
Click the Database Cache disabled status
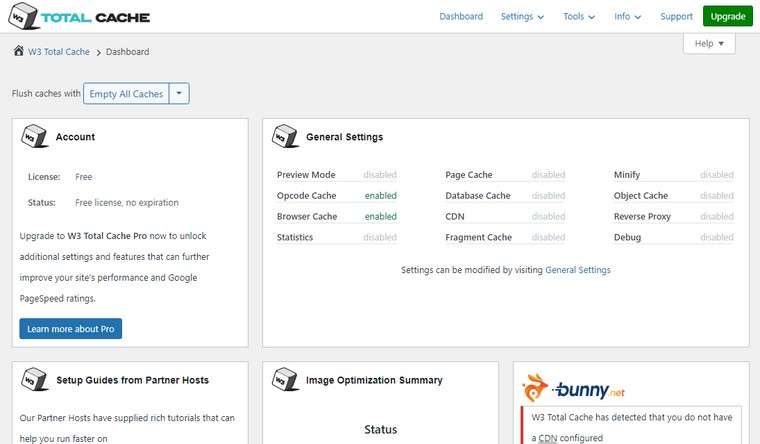coord(548,195)
